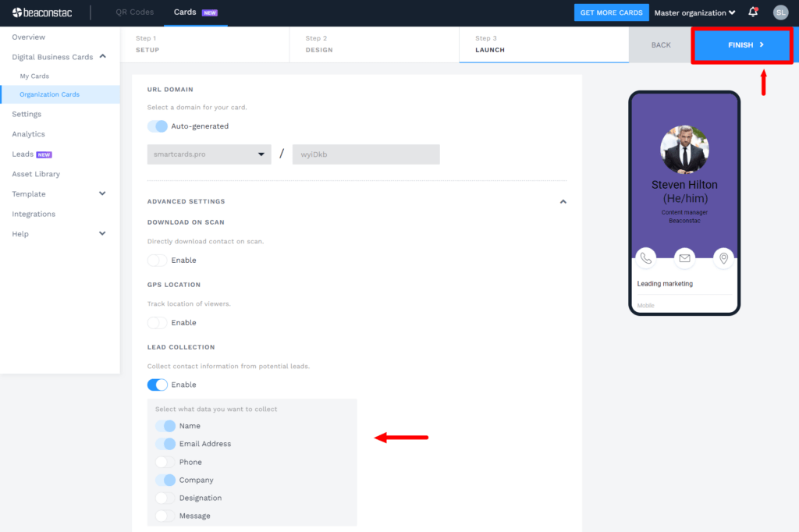The height and width of the screenshot is (532, 799).
Task: Select the envelope icon on the card preview
Action: point(684,258)
